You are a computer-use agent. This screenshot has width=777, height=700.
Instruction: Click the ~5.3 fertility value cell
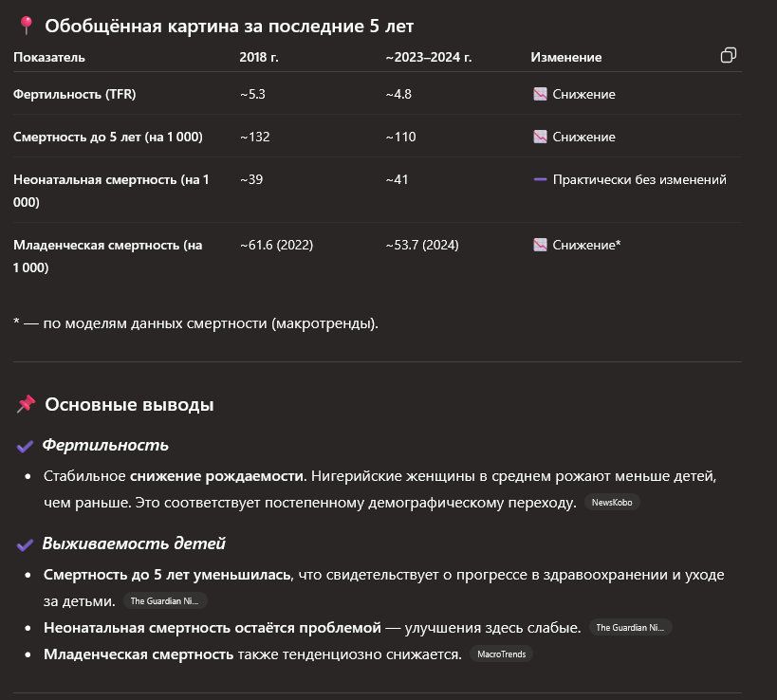251,94
